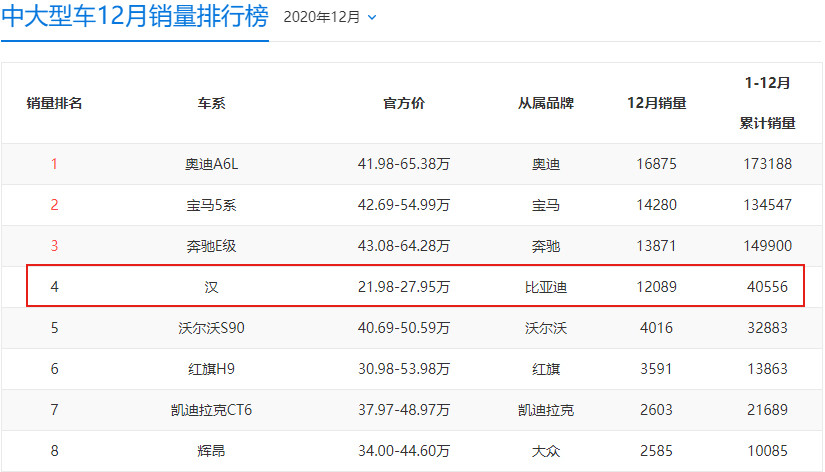
Task: Click the 大众 brand cell
Action: click(546, 451)
